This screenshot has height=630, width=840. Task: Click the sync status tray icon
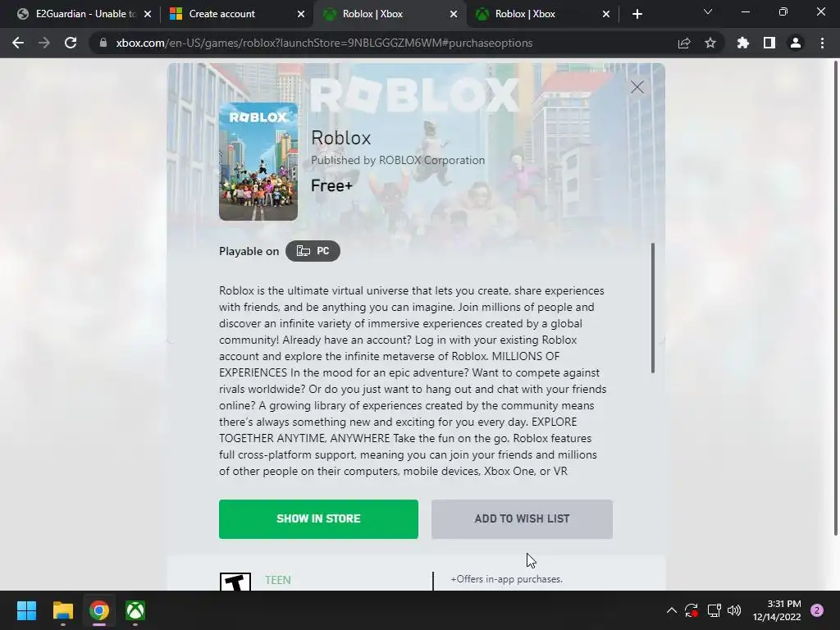692,610
